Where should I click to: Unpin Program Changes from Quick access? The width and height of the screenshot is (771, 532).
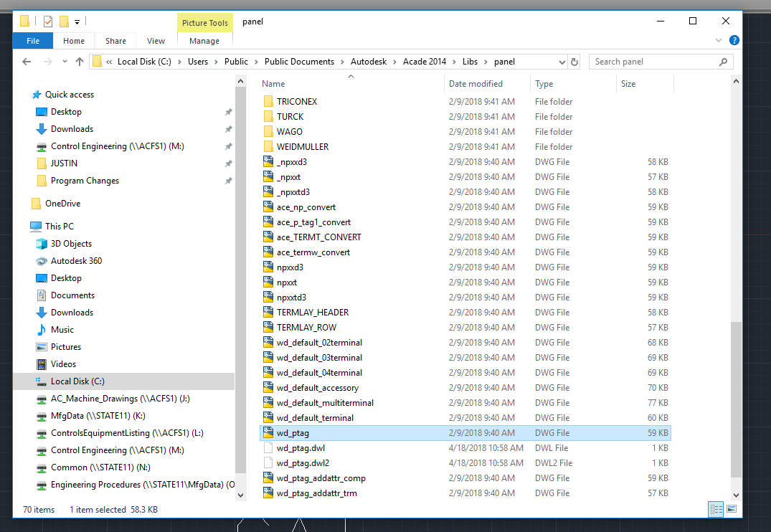(228, 180)
